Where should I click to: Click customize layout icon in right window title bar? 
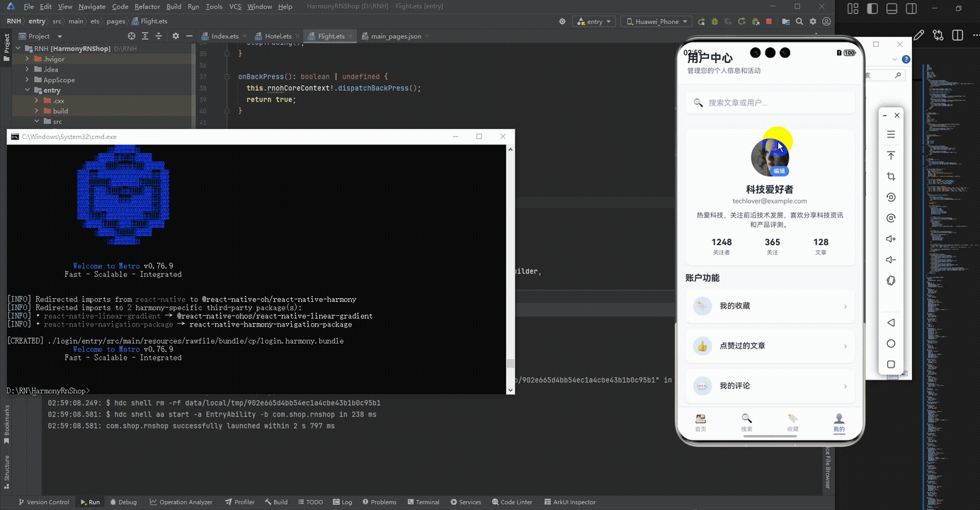[x=853, y=8]
